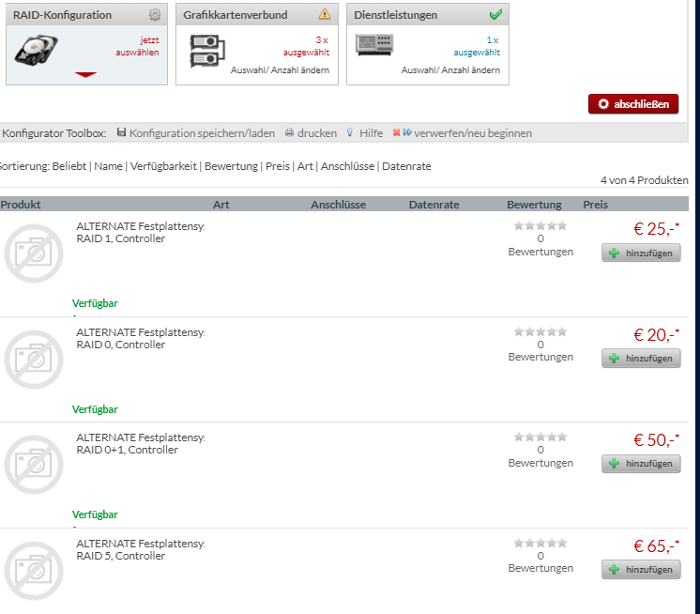The height and width of the screenshot is (614, 700).
Task: Sort products by Anschlüsse link
Action: click(x=347, y=166)
